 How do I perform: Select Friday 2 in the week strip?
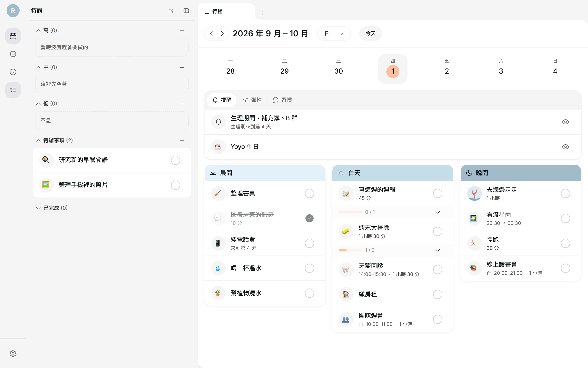pyautogui.click(x=447, y=69)
